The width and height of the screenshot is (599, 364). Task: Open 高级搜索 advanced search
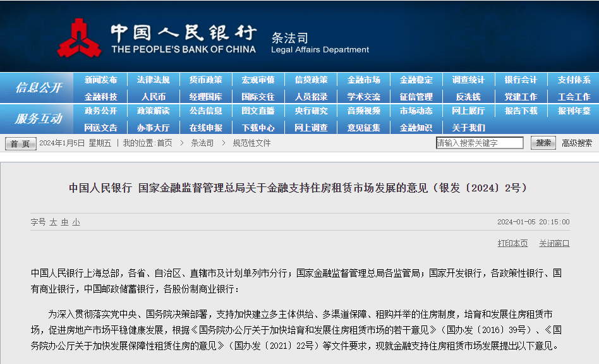coord(577,143)
